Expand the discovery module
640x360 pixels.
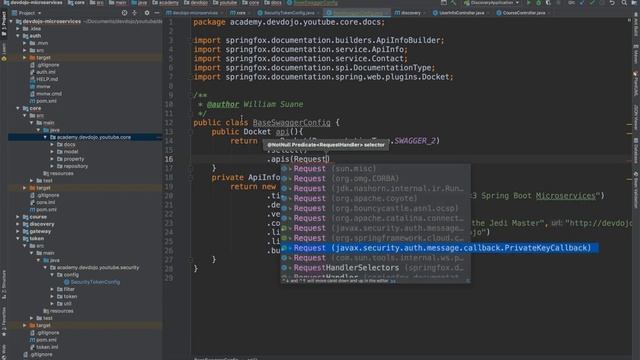pyautogui.click(x=18, y=224)
